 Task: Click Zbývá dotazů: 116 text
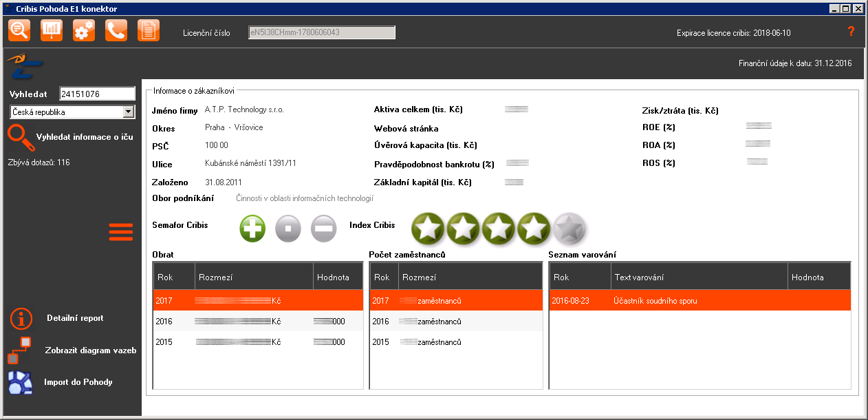point(39,162)
